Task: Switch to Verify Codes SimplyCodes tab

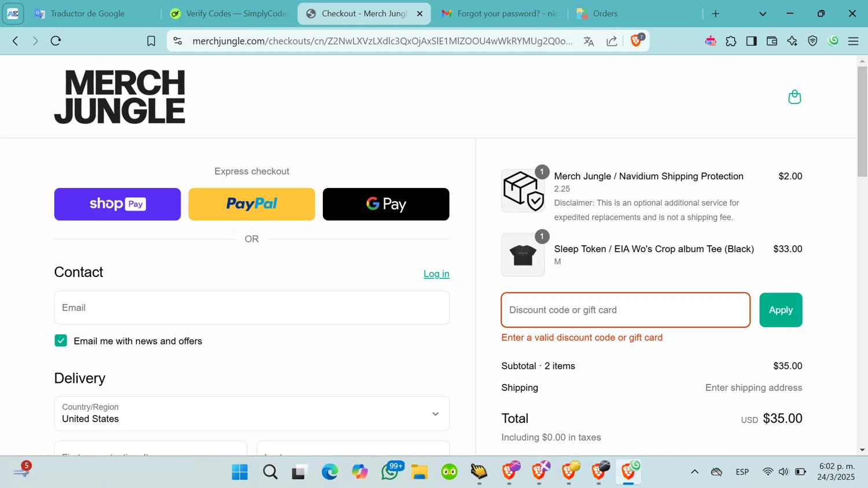Action: coord(230,13)
